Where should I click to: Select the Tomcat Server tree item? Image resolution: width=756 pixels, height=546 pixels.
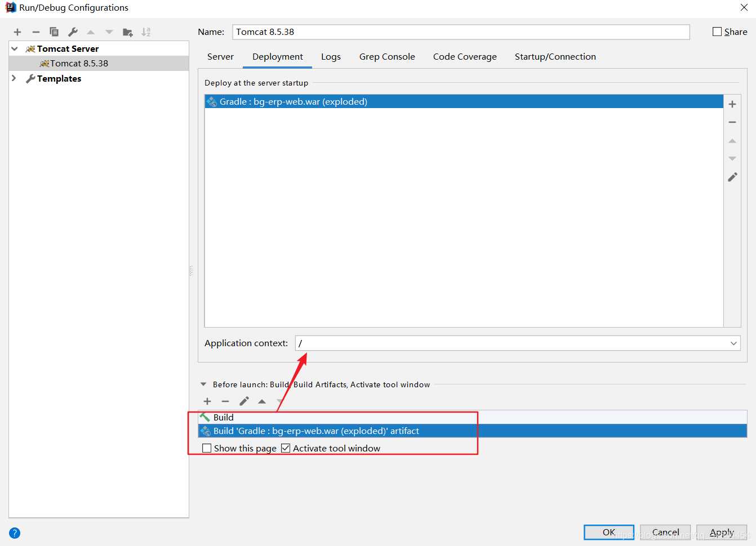pyautogui.click(x=99, y=49)
